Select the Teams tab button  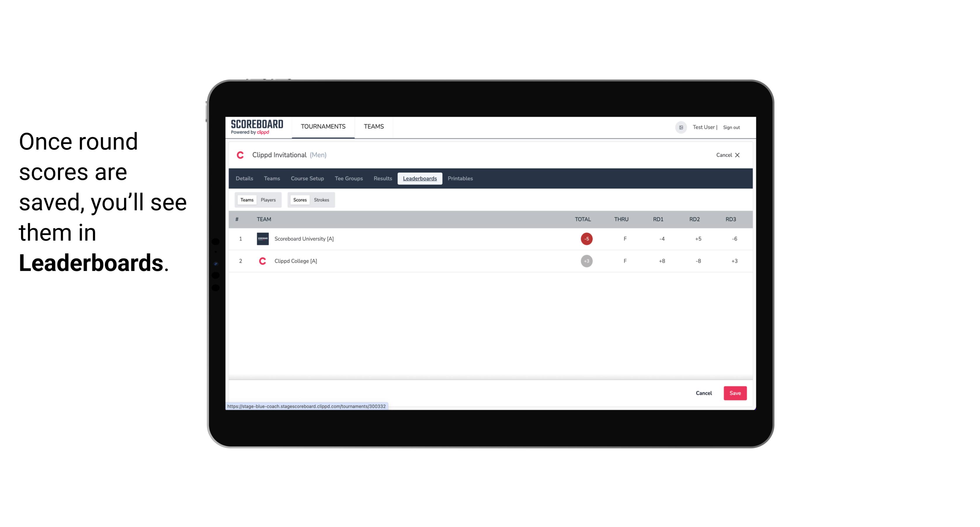(x=246, y=199)
